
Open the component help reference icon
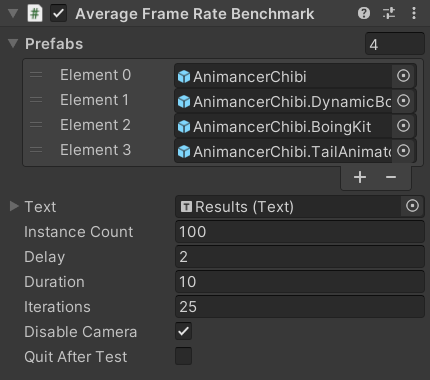coord(364,14)
